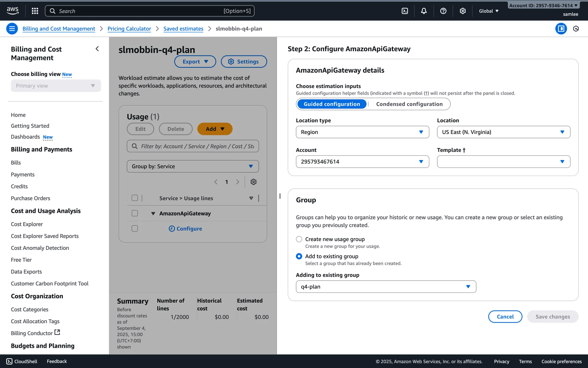Open the Location type dropdown

[362, 132]
